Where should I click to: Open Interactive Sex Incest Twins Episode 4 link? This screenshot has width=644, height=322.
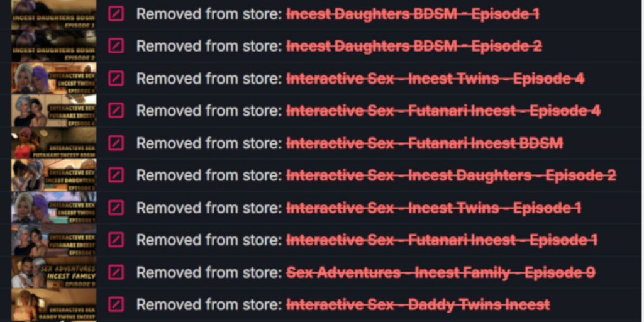coord(435,79)
